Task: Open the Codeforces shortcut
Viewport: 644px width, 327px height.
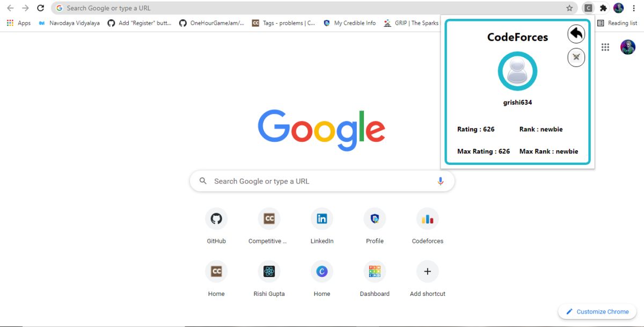Action: coord(428,226)
